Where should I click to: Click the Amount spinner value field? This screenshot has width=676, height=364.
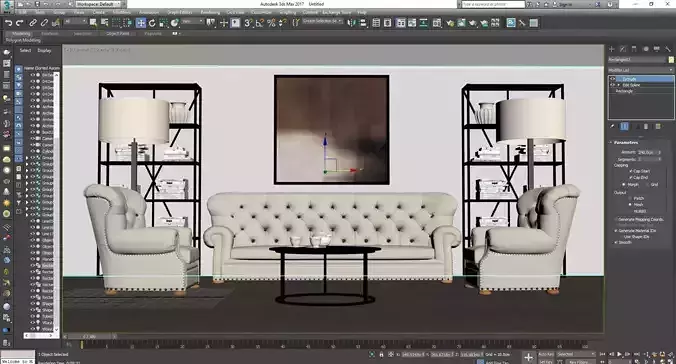pyautogui.click(x=646, y=152)
